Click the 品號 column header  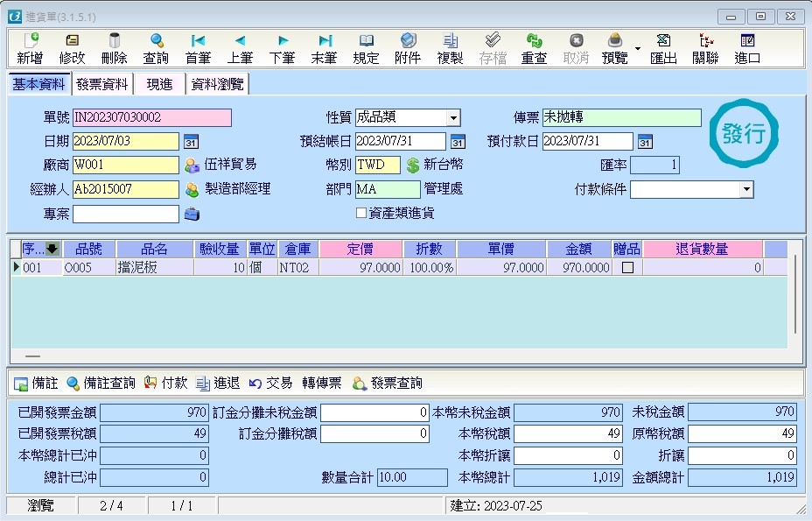pyautogui.click(x=88, y=249)
